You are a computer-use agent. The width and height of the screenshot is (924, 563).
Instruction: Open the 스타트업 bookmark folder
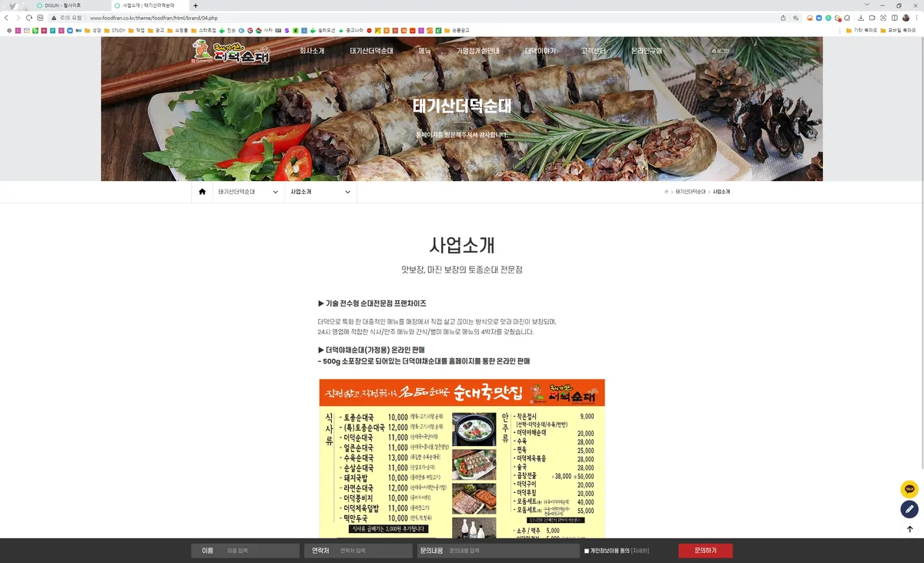pyautogui.click(x=204, y=30)
